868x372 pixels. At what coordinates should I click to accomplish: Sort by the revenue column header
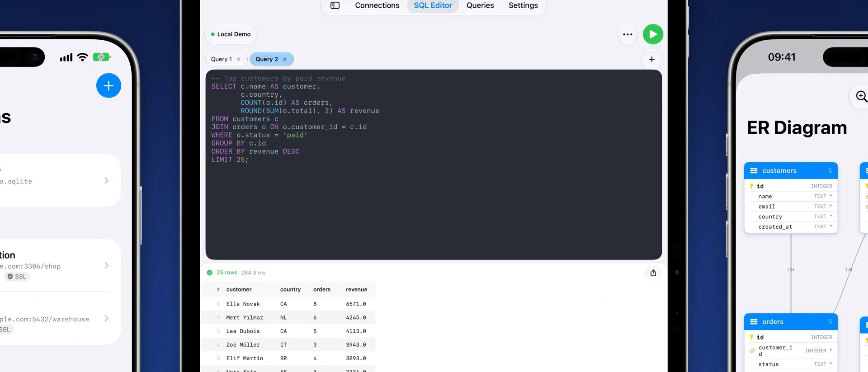tap(356, 290)
